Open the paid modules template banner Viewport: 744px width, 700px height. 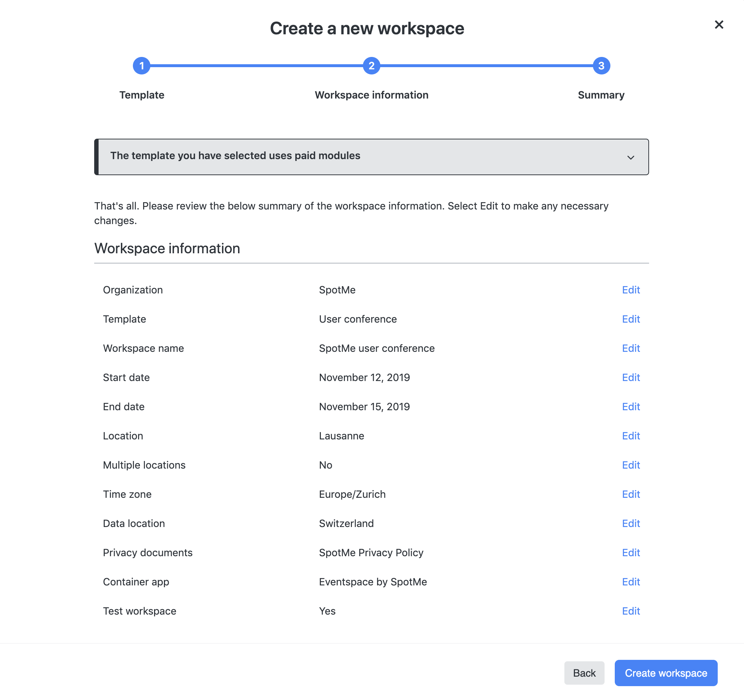point(371,157)
